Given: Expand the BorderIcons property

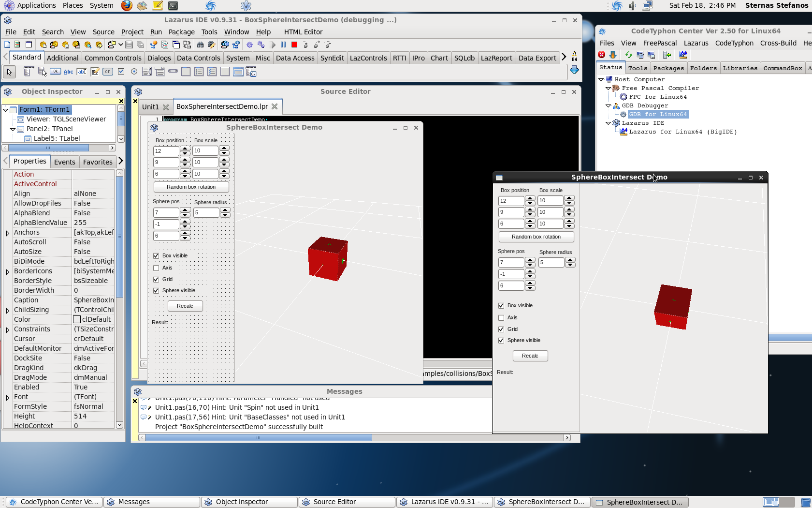Looking at the screenshot, I should (8, 272).
